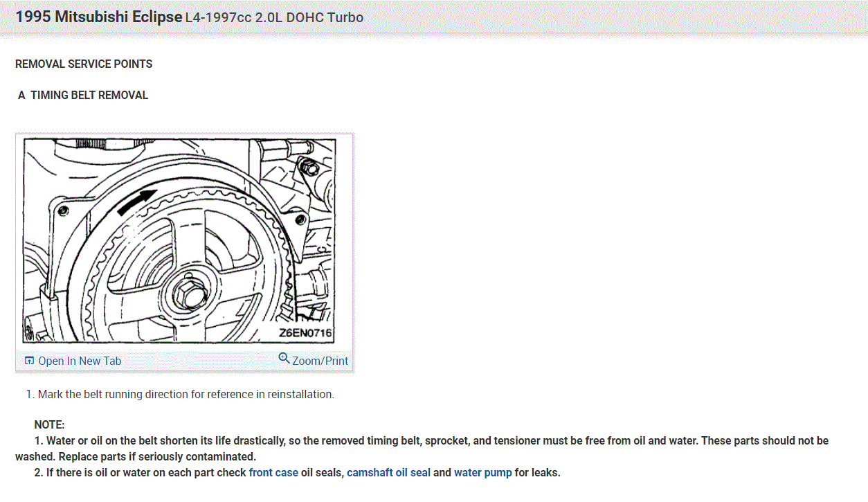Open the front case link
868x502 pixels.
pos(273,472)
